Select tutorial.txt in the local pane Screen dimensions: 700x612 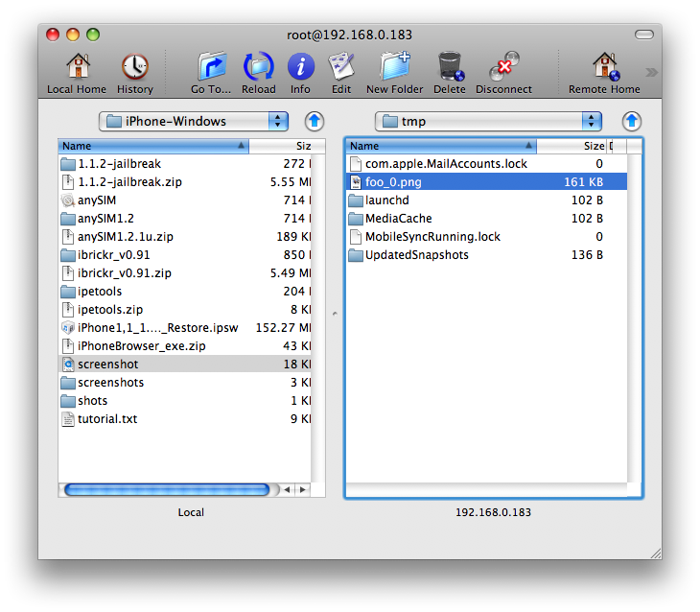(107, 419)
